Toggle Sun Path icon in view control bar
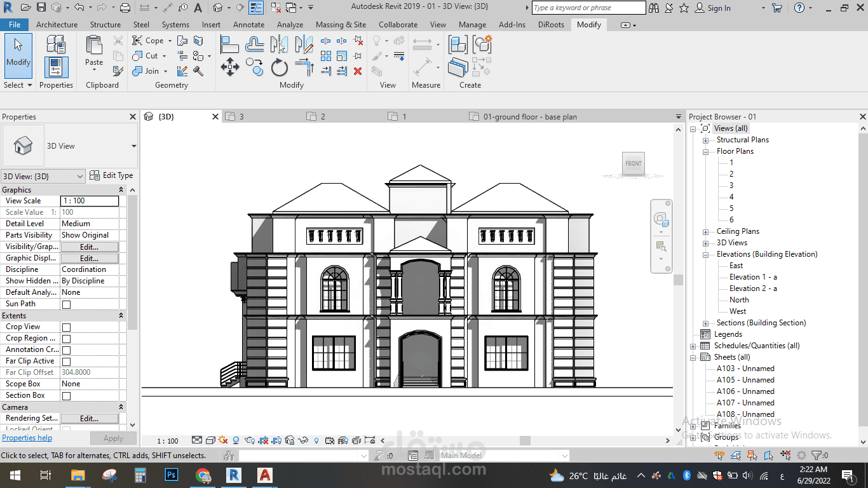 [x=222, y=440]
